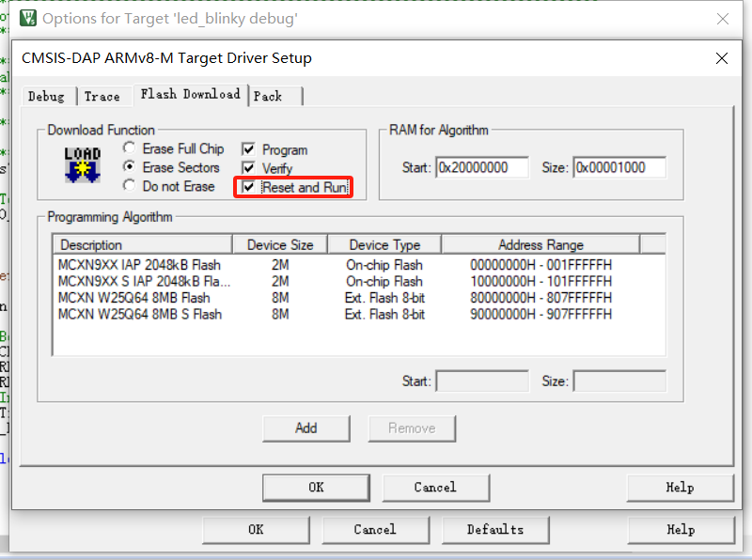The image size is (752, 560).
Task: Click Cancel in Target Driver Setup dialog
Action: coord(435,488)
